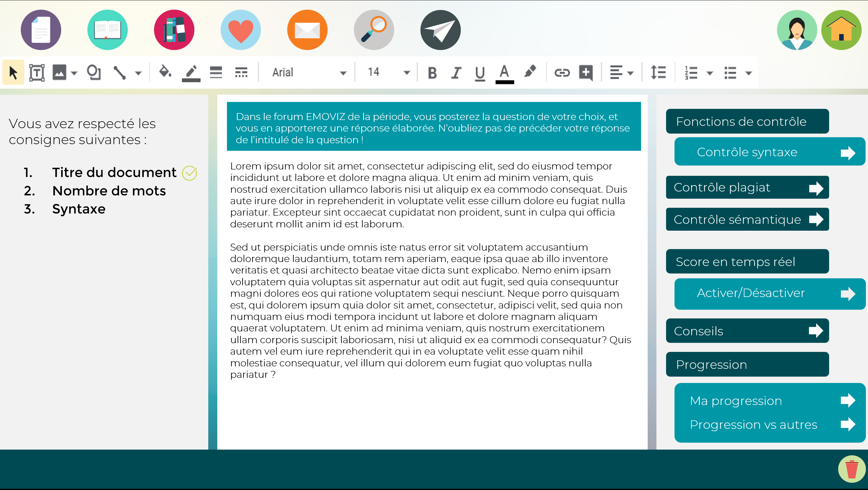Select the text box tool
This screenshot has width=868, height=490.
(37, 72)
